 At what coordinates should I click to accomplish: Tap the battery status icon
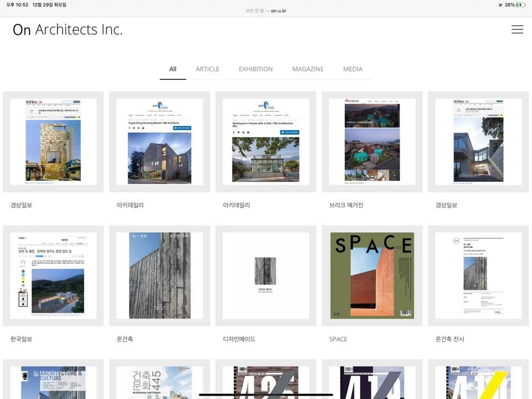pos(521,5)
